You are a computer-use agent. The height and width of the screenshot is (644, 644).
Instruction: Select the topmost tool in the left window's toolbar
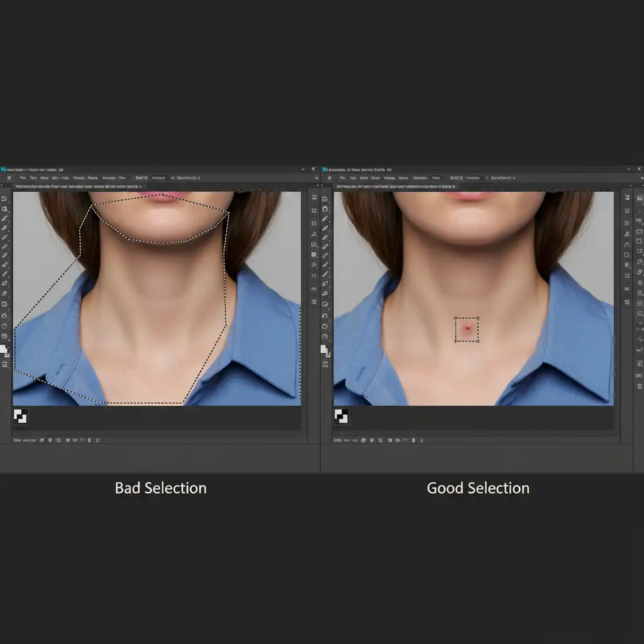[x=4, y=199]
